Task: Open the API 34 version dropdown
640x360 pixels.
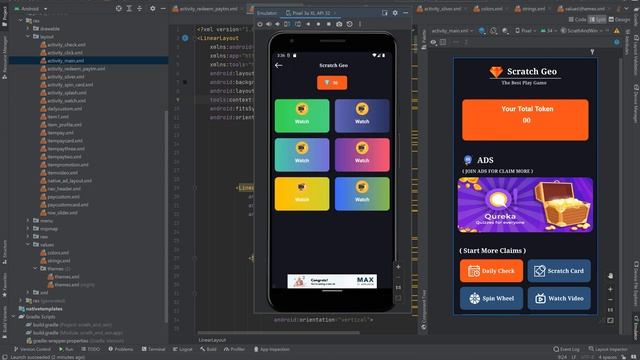Action: point(549,31)
